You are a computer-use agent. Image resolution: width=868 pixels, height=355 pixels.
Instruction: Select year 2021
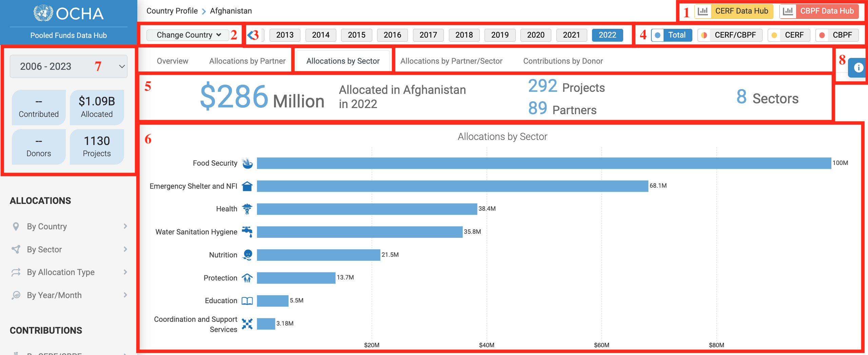click(x=572, y=35)
